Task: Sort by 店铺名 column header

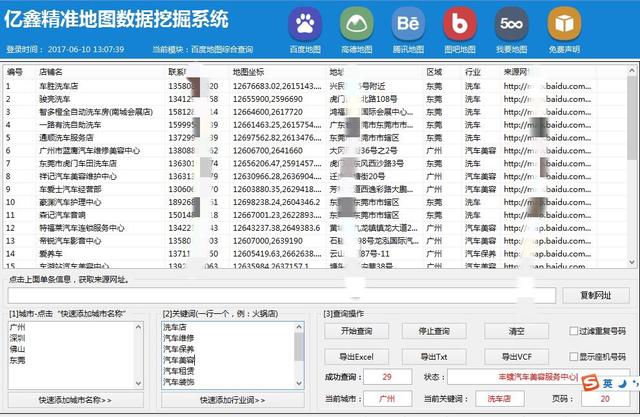Action: tap(50, 72)
